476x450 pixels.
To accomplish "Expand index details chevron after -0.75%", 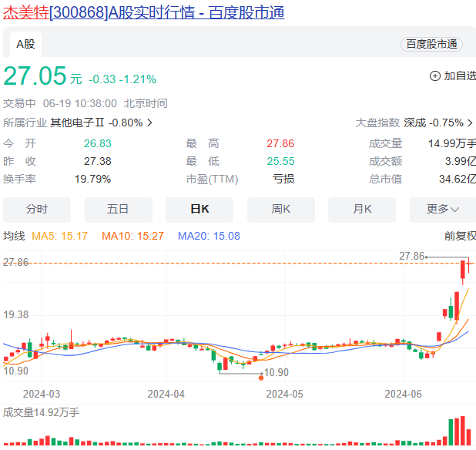I will [470, 123].
